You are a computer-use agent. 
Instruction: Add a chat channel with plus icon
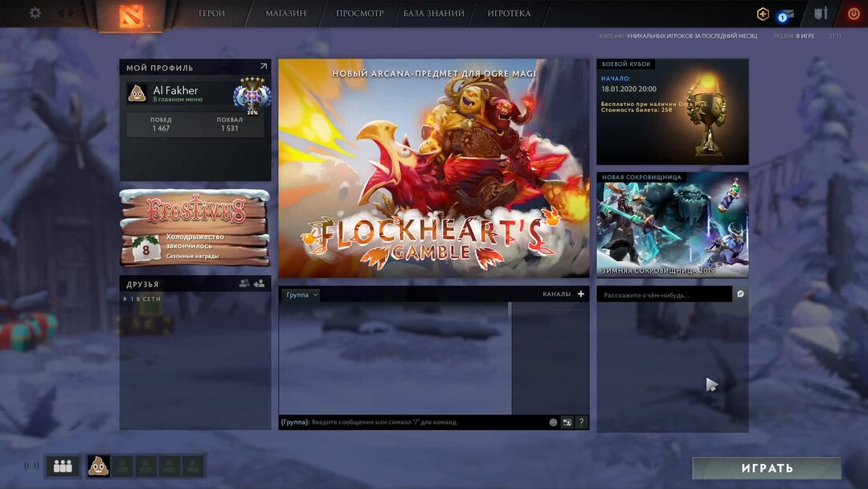tap(581, 294)
